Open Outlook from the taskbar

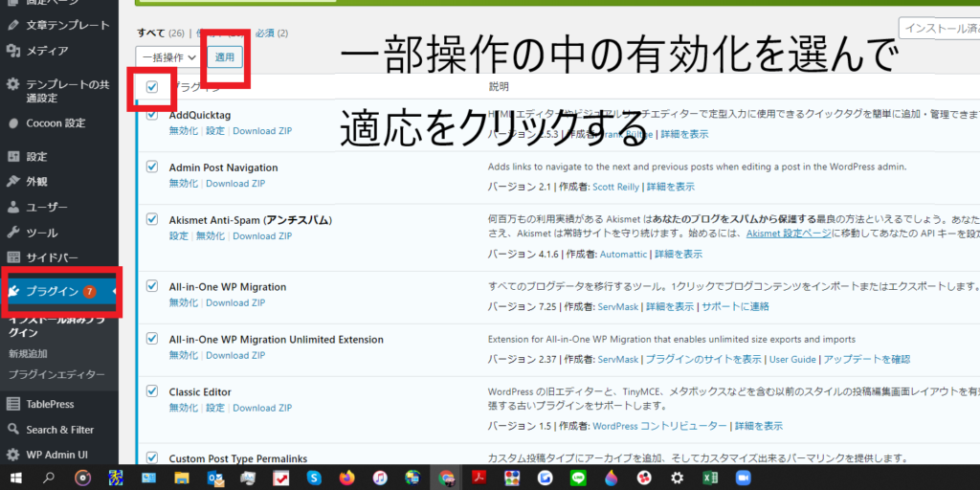point(215,479)
